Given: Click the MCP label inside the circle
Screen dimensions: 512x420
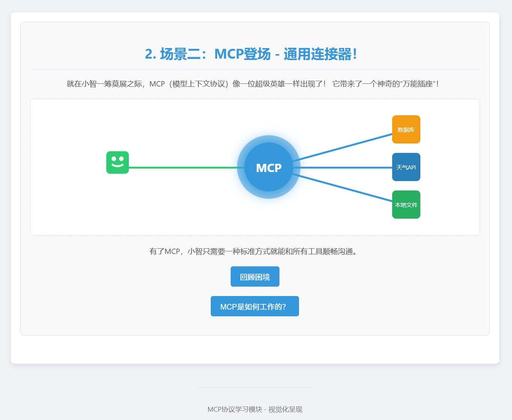Looking at the screenshot, I should click(x=268, y=168).
